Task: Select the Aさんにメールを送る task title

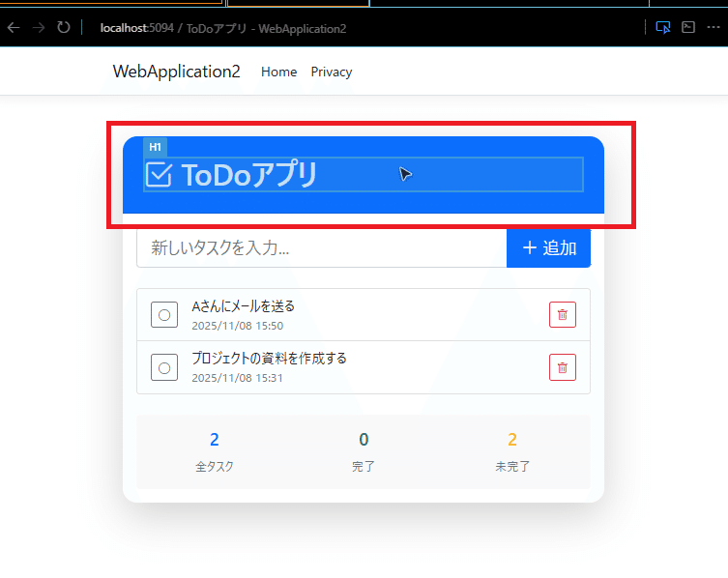Action: (244, 306)
